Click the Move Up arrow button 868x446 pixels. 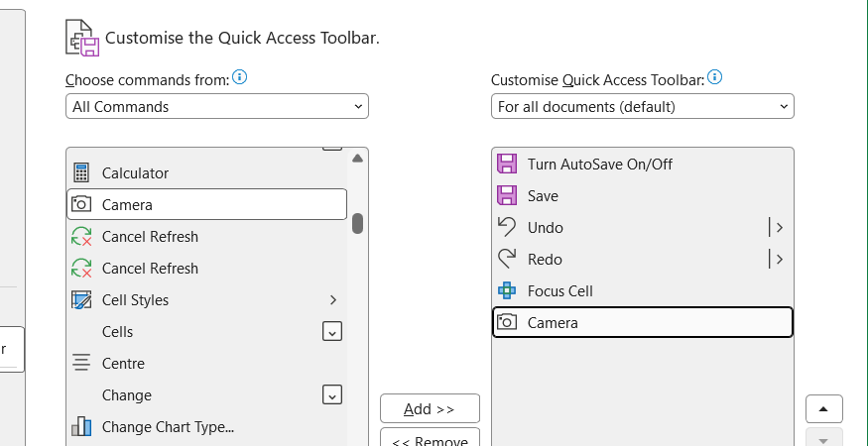824,409
